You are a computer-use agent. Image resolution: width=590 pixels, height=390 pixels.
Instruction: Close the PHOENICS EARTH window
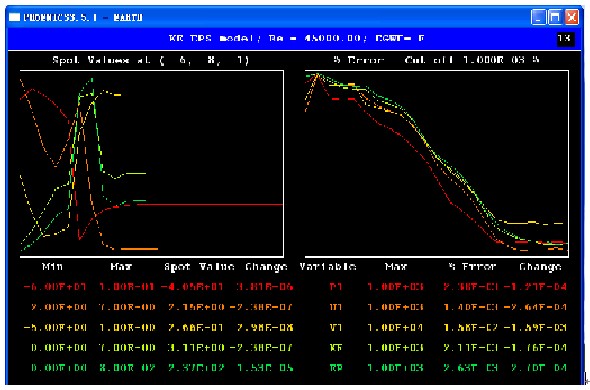[x=572, y=17]
